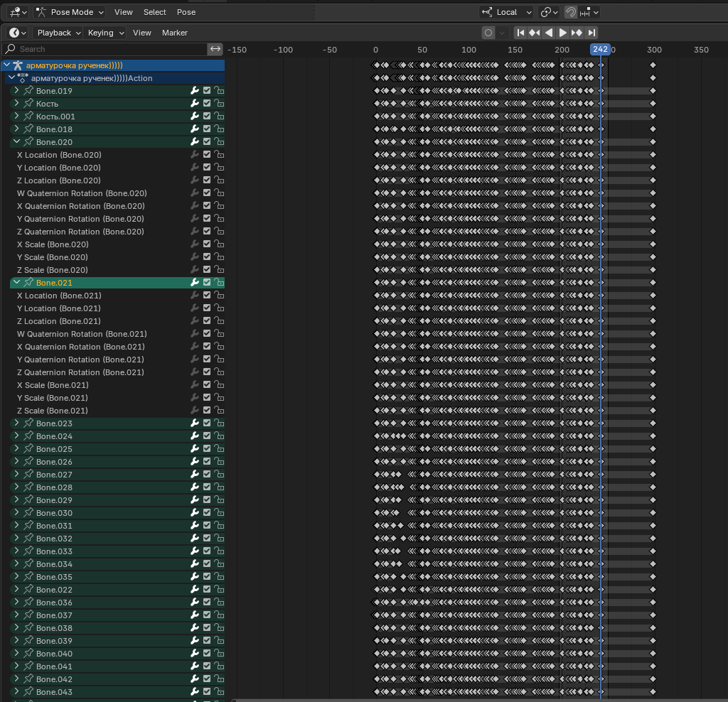
Task: Open the Local transform orientation dropdown
Action: (x=507, y=12)
